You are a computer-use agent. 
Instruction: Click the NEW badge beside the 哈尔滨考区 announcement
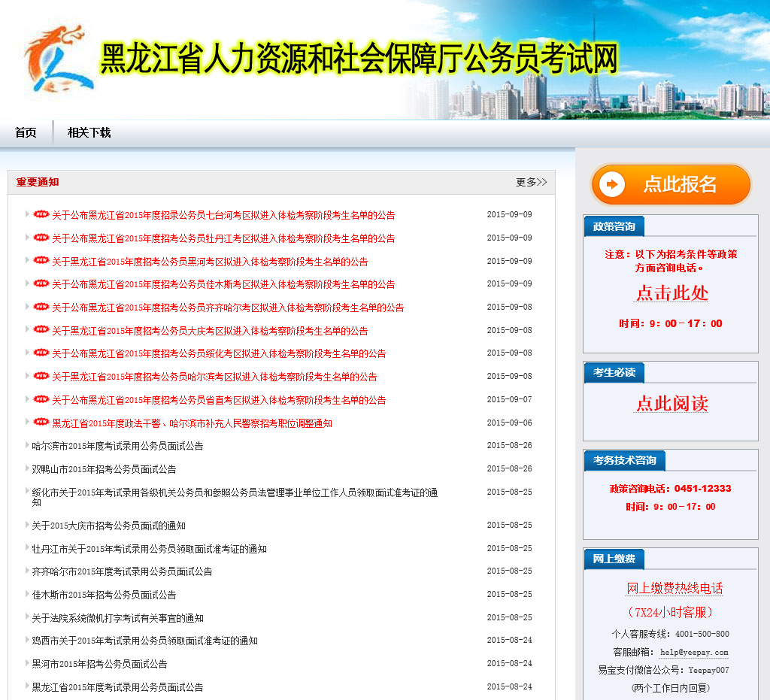41,376
